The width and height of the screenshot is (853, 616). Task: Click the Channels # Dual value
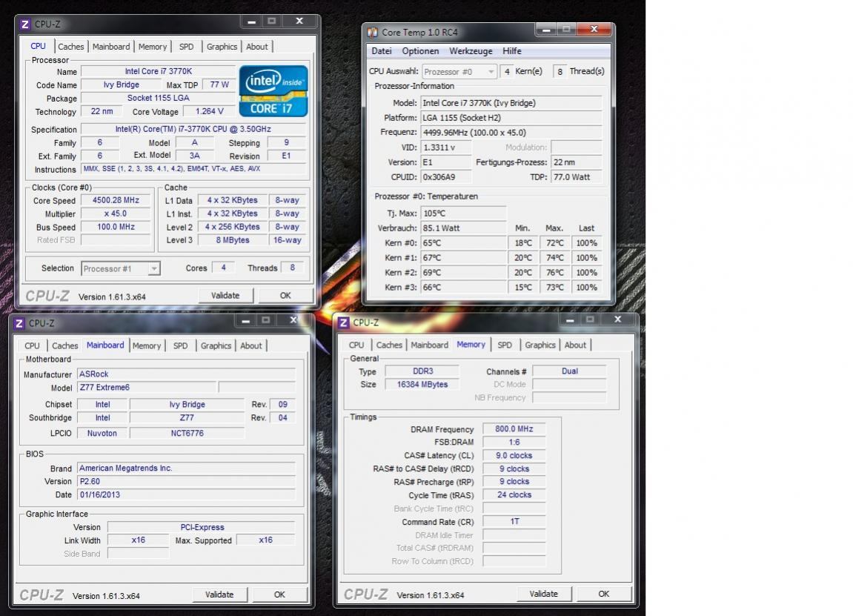(570, 371)
